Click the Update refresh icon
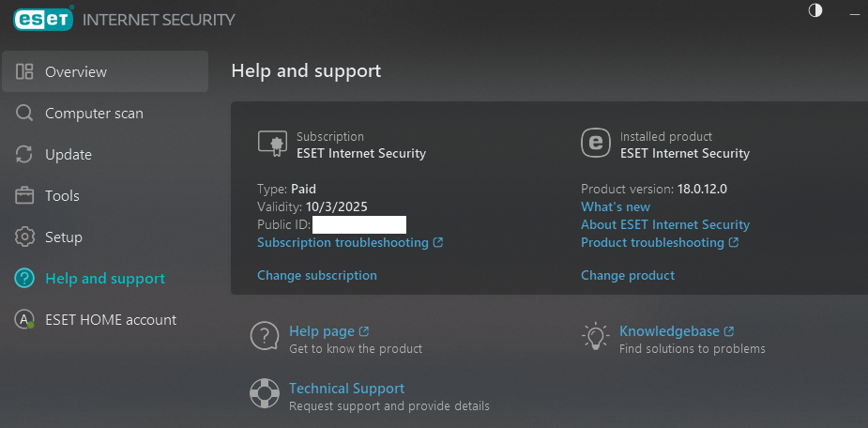Image resolution: width=868 pixels, height=428 pixels. [x=25, y=155]
